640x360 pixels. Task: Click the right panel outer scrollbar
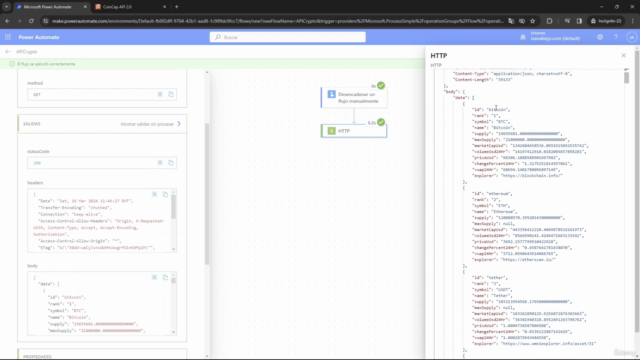point(637,192)
